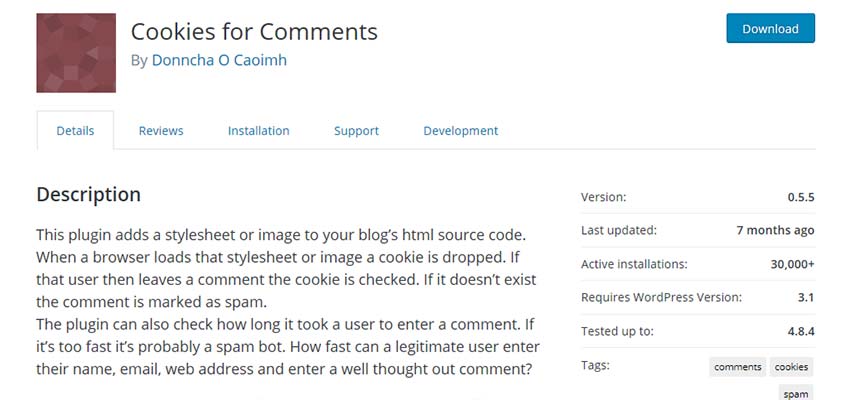This screenshot has width=850, height=400.
Task: Click the '7 months ago' last updated value
Action: pyautogui.click(x=775, y=230)
